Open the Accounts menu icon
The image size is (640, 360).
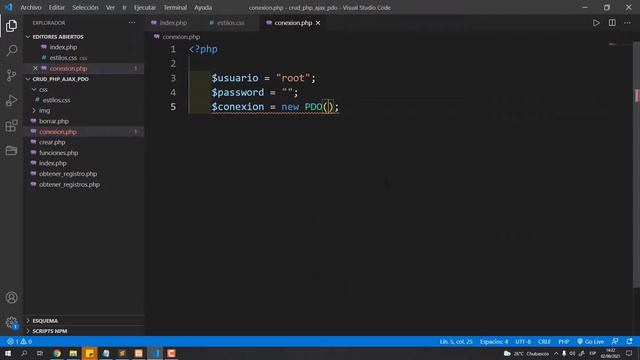tap(11, 297)
